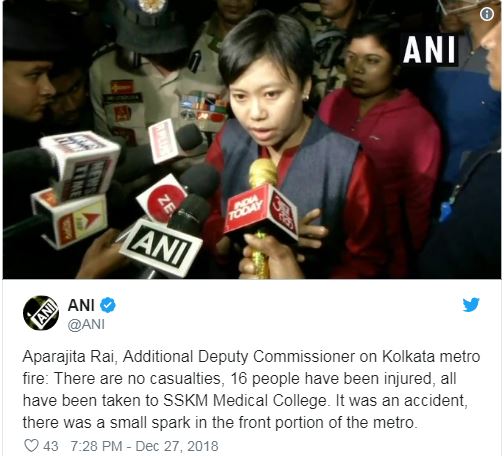Click the ANI-labelled microphone in the photo
Screen dimensions: 504x456
coord(161,247)
